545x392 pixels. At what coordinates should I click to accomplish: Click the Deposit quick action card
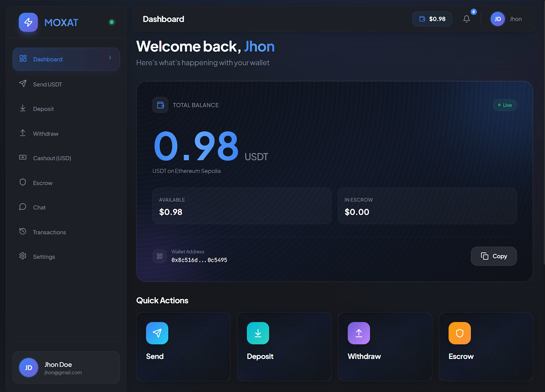pos(284,347)
